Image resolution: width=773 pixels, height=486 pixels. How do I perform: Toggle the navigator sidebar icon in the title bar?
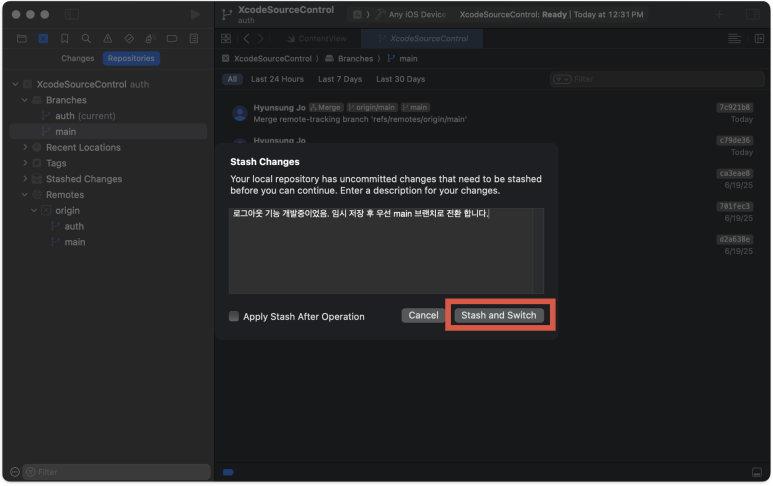[x=72, y=14]
